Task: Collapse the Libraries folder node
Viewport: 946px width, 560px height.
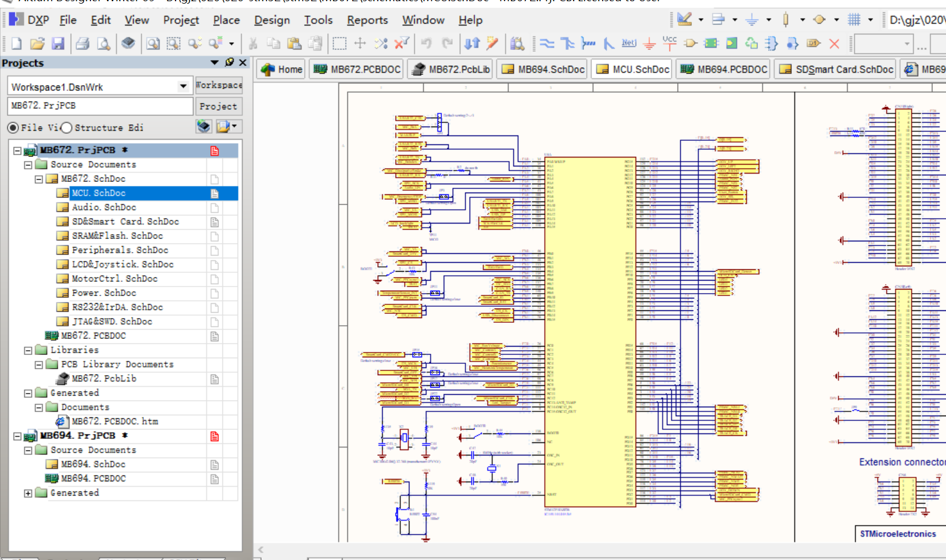Action: pos(28,350)
